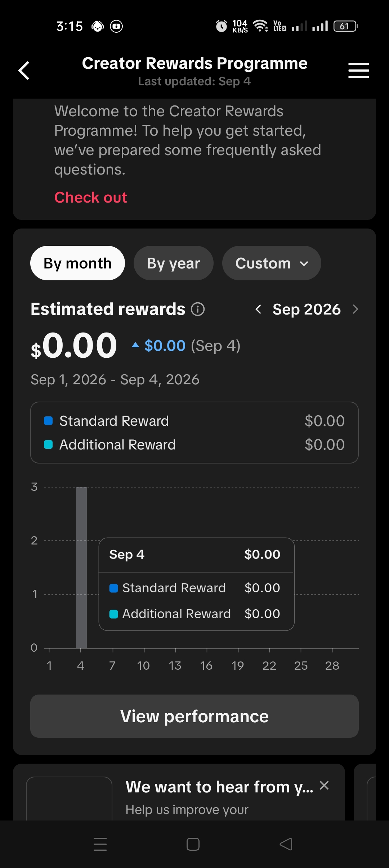389x868 pixels.
Task: Switch to the By year filter
Action: click(x=173, y=263)
